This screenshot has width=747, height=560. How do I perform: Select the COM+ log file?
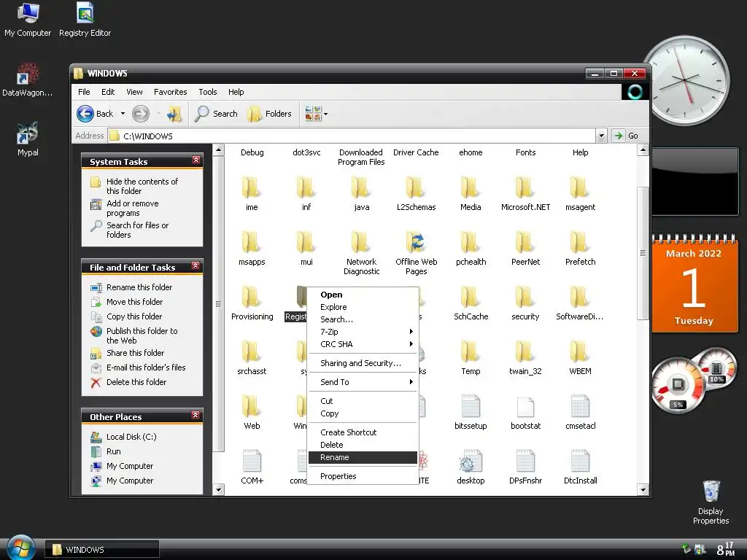point(252,467)
